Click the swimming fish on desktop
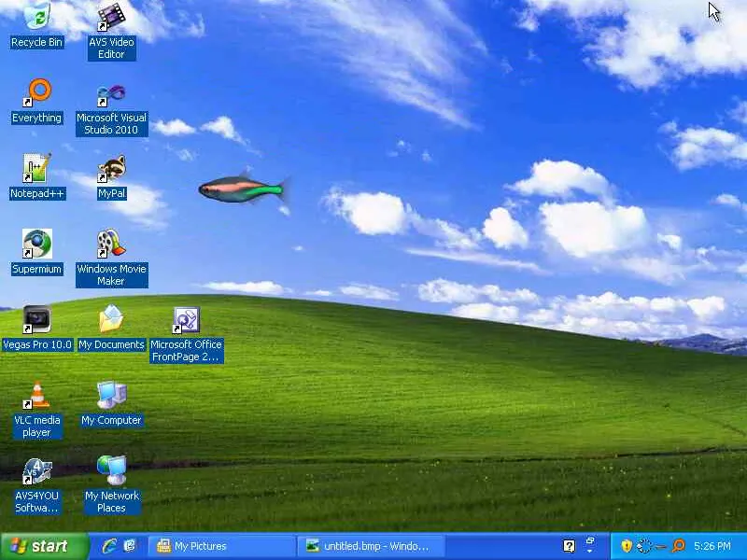747x560 pixels. coord(243,189)
